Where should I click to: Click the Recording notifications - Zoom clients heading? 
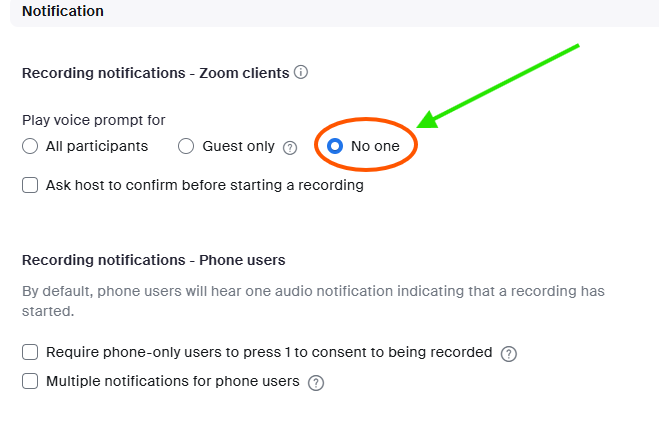(x=155, y=73)
